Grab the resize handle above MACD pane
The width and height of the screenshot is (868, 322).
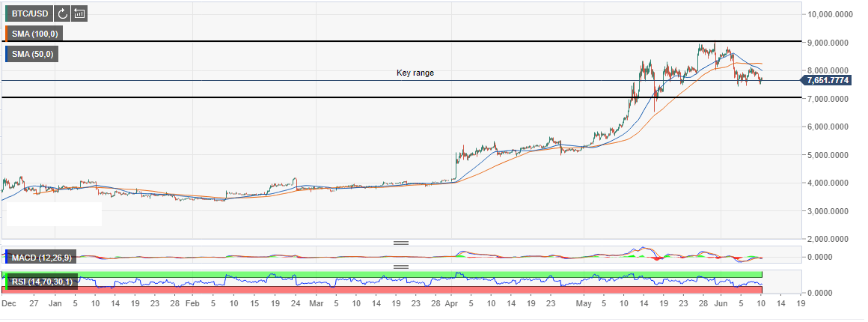401,243
